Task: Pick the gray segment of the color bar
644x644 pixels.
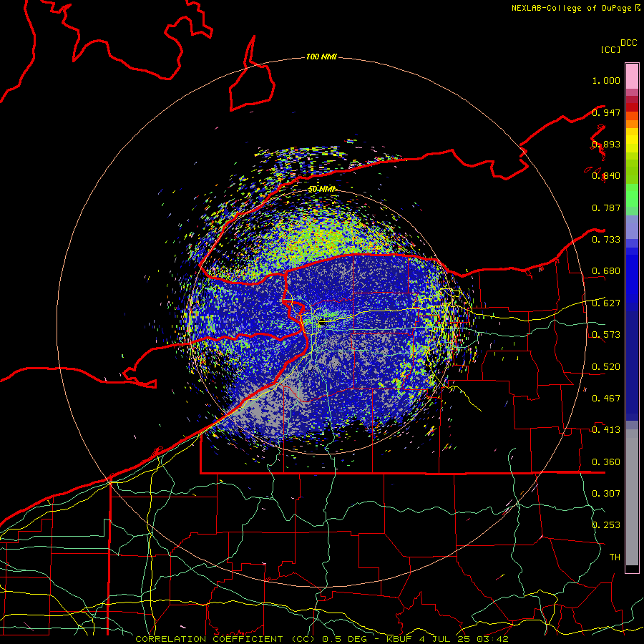Action: pos(632,497)
